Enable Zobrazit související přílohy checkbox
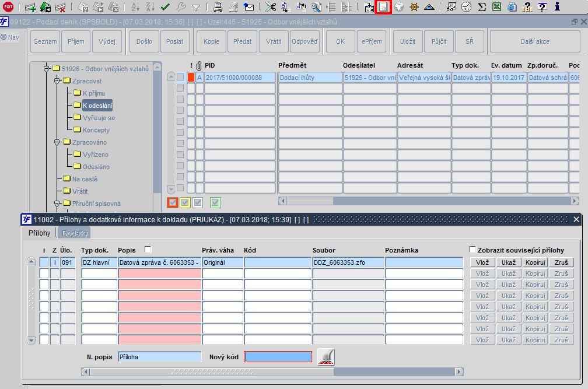The image size is (588, 389). coord(473,250)
